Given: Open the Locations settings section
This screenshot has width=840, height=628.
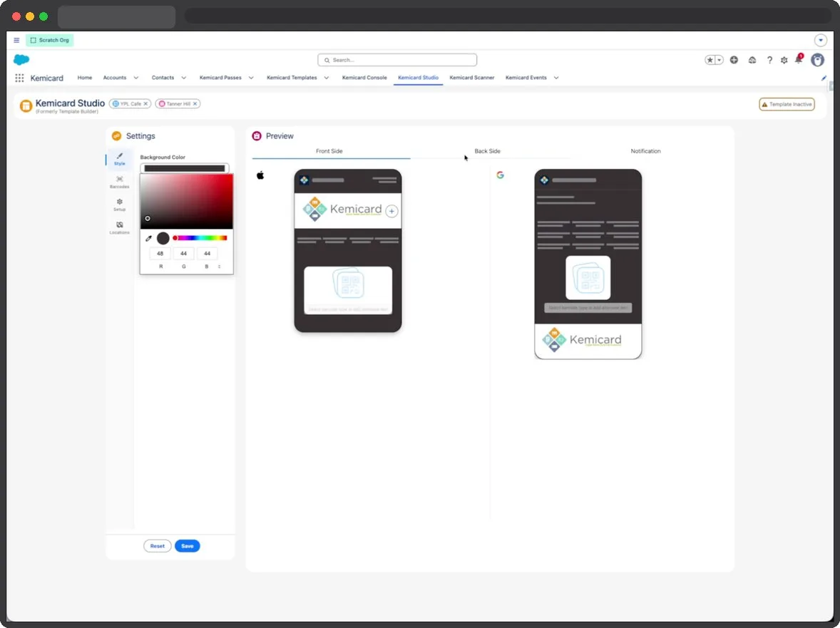Looking at the screenshot, I should pyautogui.click(x=120, y=228).
